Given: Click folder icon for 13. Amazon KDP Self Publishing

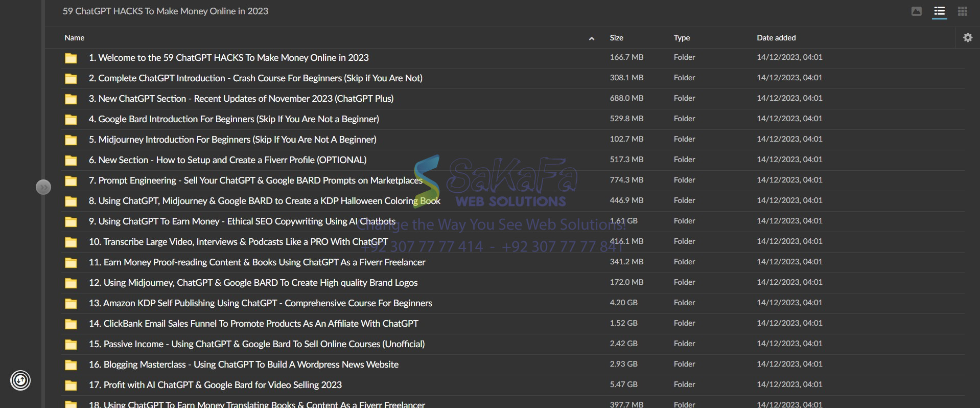Looking at the screenshot, I should coord(71,304).
